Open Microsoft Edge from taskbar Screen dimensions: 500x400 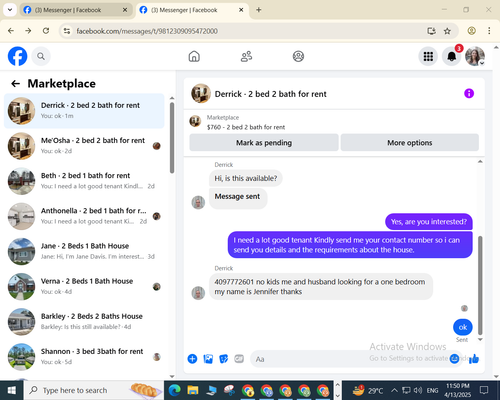click(x=174, y=390)
